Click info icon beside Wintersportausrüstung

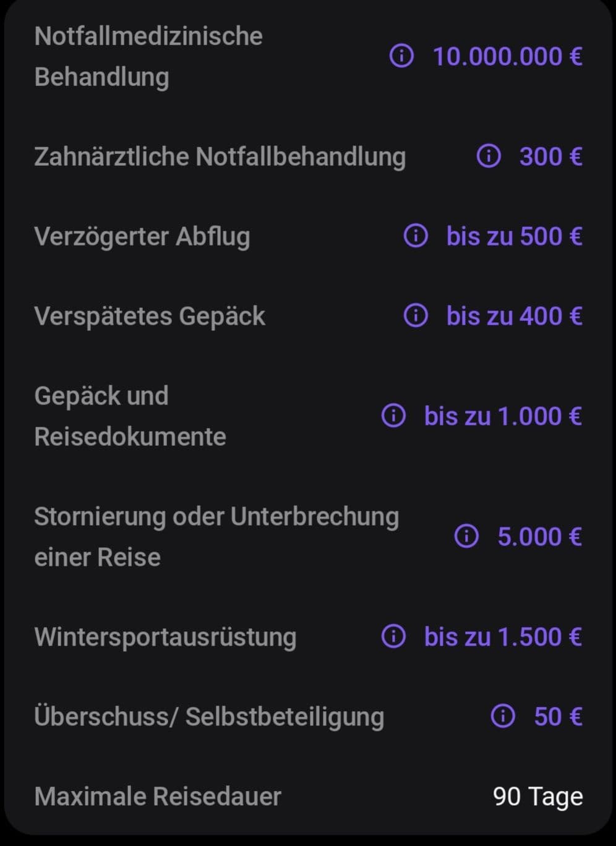coord(393,636)
